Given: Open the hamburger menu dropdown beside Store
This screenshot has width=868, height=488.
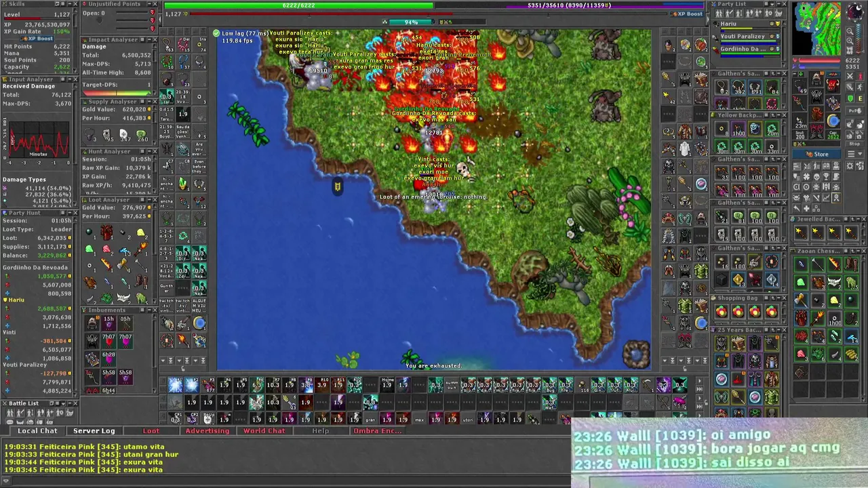Looking at the screenshot, I should (x=854, y=154).
